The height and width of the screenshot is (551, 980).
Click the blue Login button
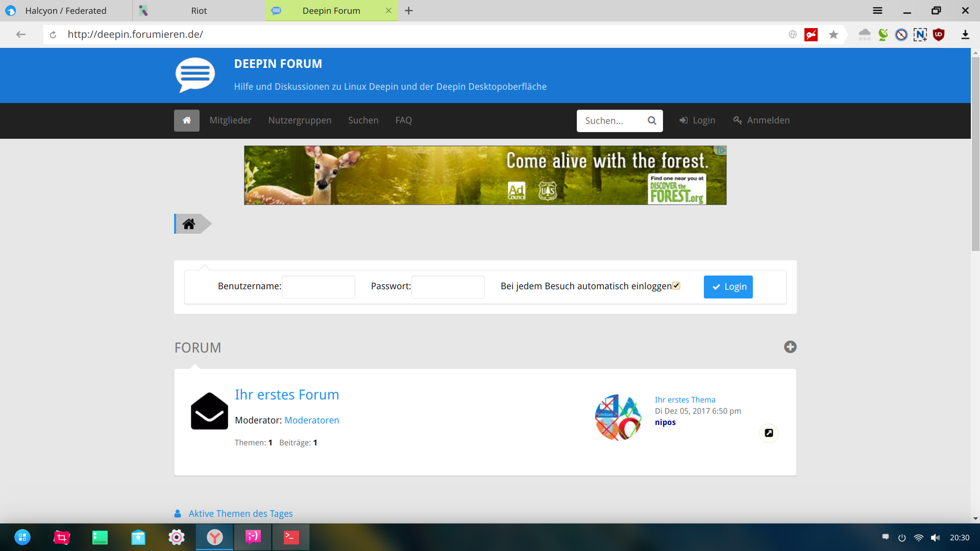(x=728, y=287)
